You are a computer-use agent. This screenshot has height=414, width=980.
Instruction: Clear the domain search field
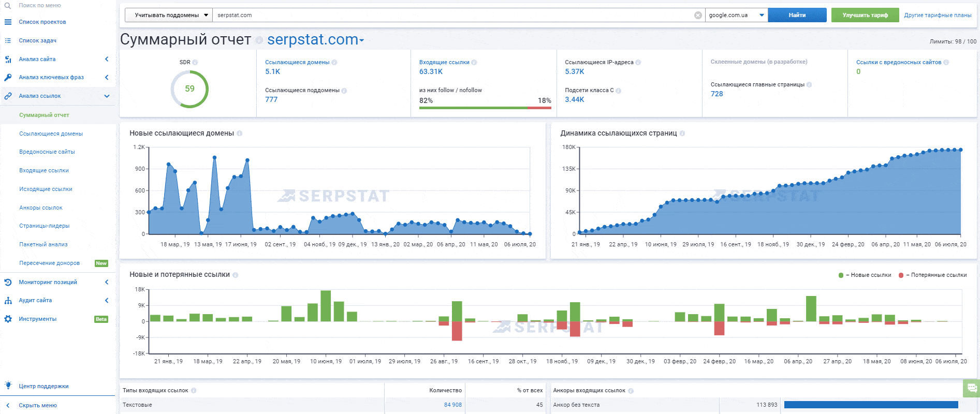coord(698,16)
